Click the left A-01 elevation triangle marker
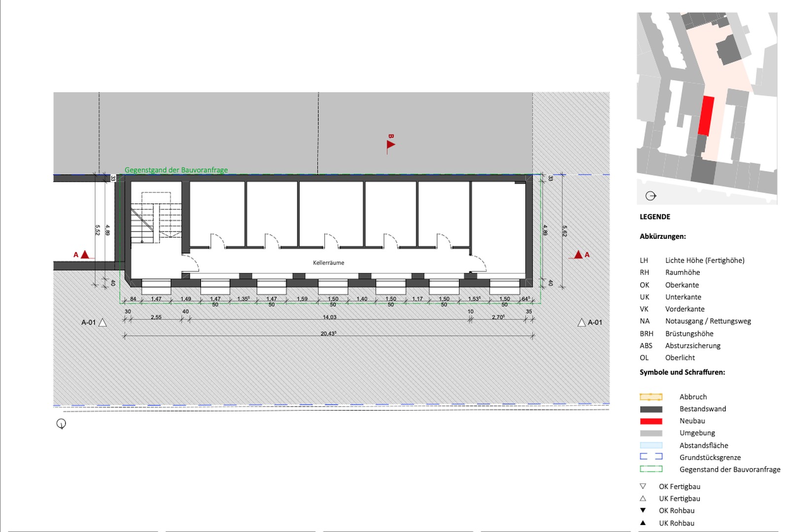 coord(103,323)
